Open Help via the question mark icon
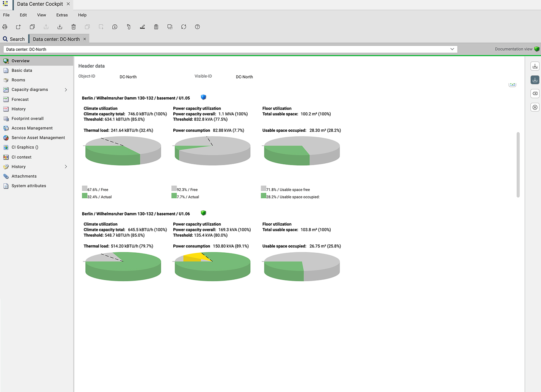This screenshot has height=392, width=541. tap(197, 27)
